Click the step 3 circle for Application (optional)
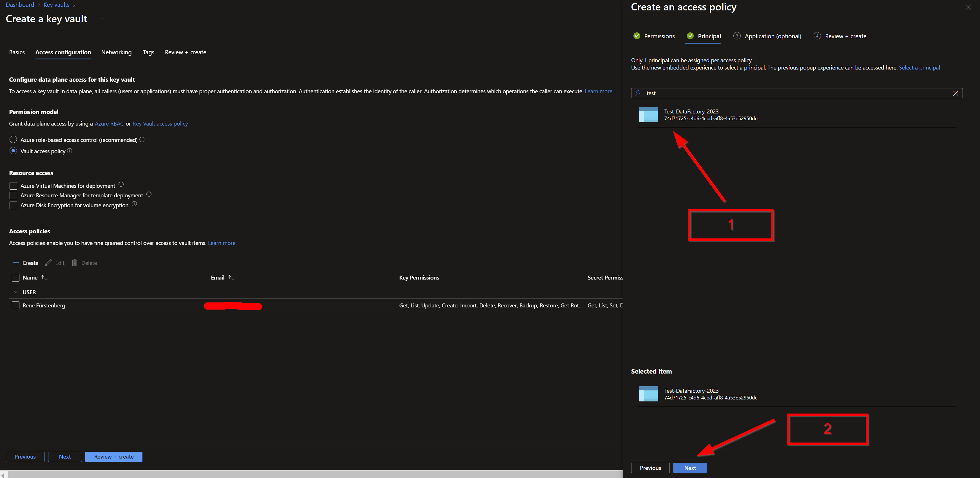 click(x=737, y=36)
